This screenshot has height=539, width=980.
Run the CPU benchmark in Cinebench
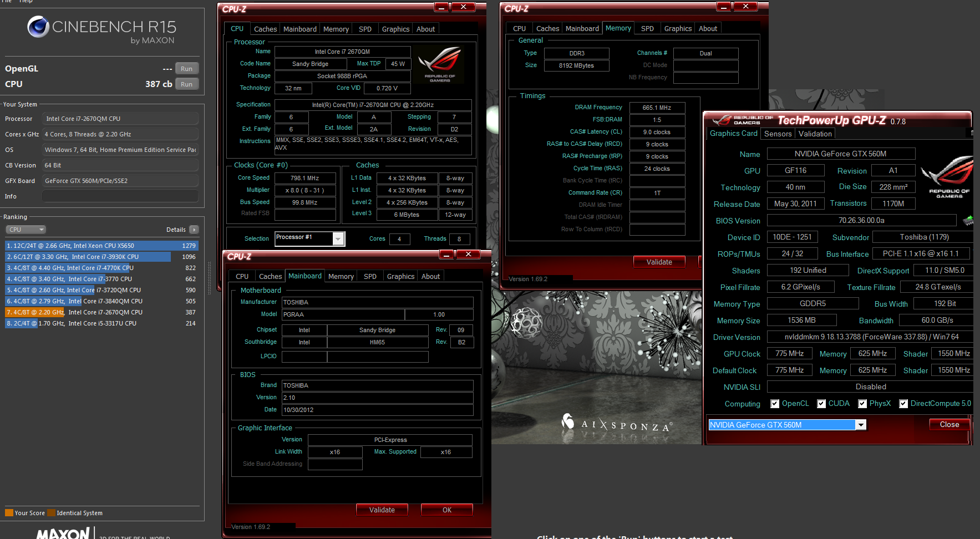187,84
